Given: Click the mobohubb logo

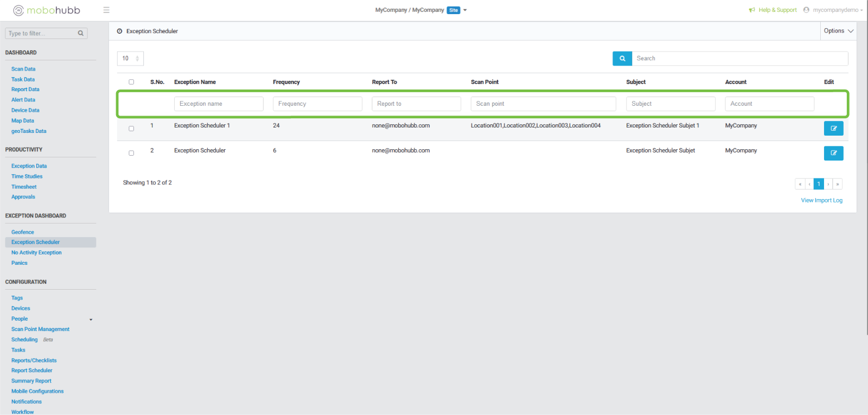Looking at the screenshot, I should click(x=47, y=10).
